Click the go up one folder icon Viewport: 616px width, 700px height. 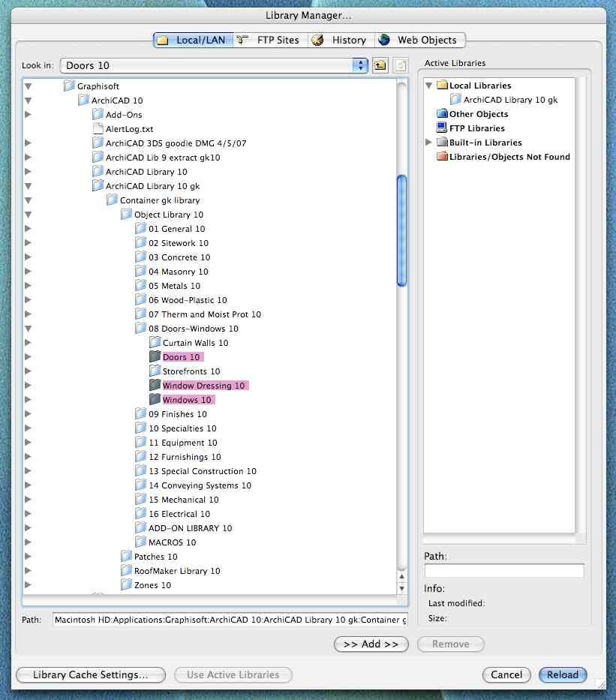(380, 65)
